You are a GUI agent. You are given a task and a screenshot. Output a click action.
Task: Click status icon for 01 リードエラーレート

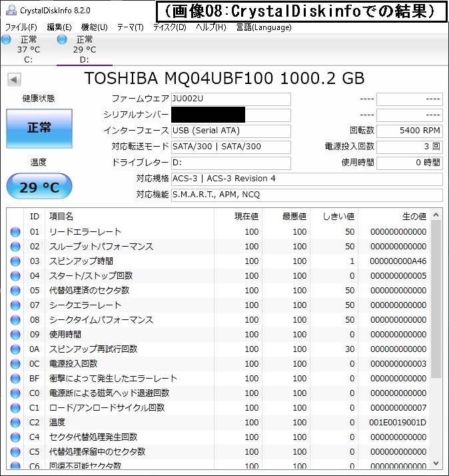point(15,232)
